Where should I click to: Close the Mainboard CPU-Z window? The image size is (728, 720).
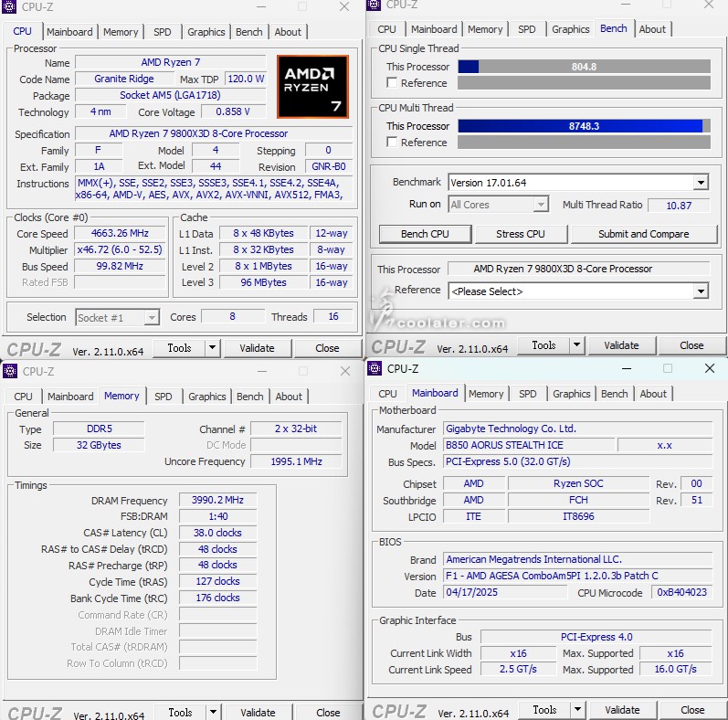coord(710,368)
